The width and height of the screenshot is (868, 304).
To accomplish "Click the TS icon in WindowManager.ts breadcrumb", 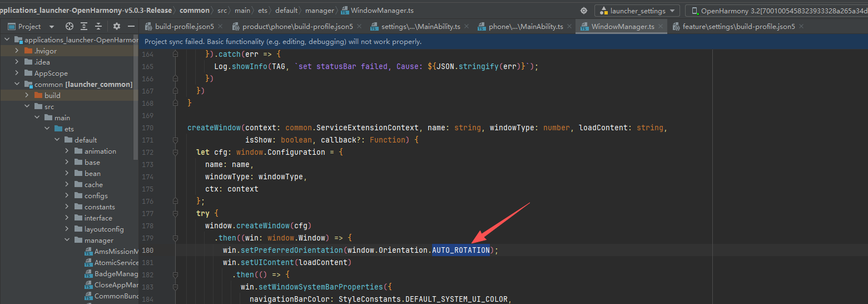I will (x=345, y=11).
